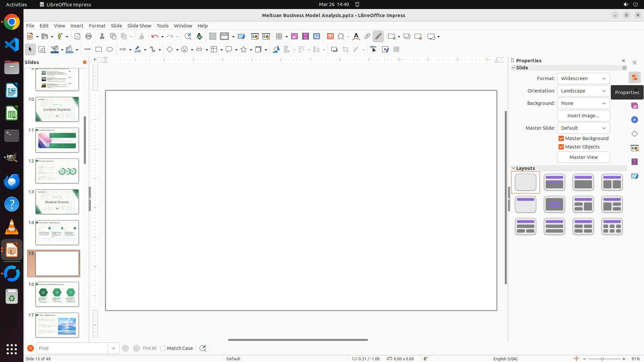This screenshot has width=644, height=362.
Task: Uncheck the Master Objects checkbox
Action: point(561,147)
